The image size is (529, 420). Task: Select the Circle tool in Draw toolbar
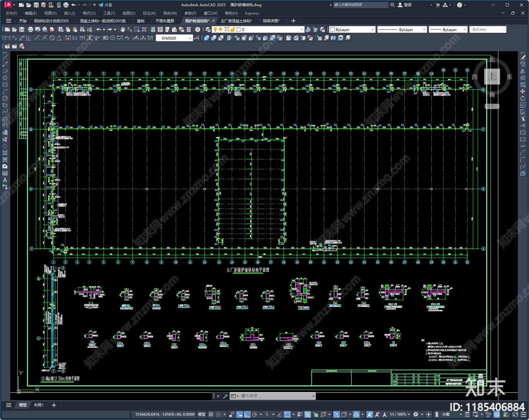point(5,98)
